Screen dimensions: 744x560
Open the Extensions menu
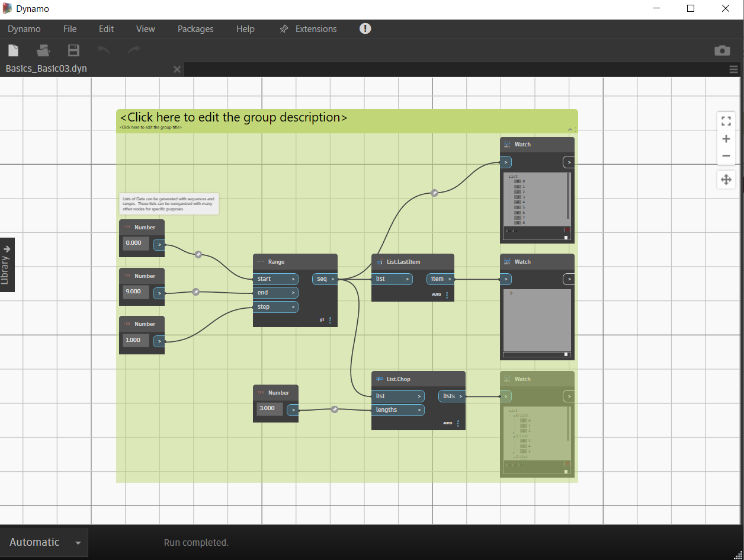coord(308,28)
